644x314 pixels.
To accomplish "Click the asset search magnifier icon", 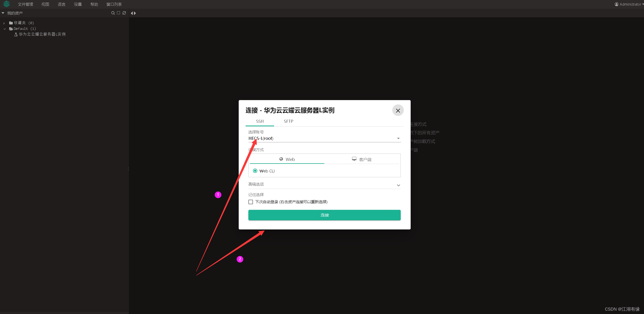I will 113,13.
